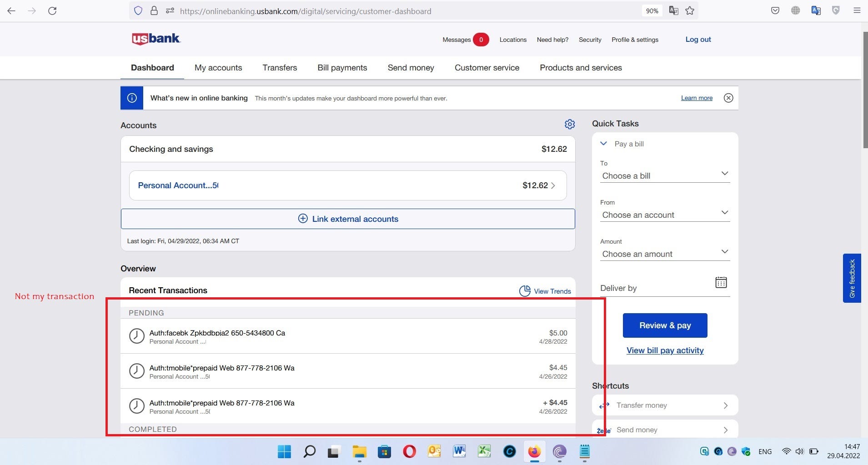The width and height of the screenshot is (868, 465).
Task: Click the Windows Security tray icon
Action: [746, 451]
